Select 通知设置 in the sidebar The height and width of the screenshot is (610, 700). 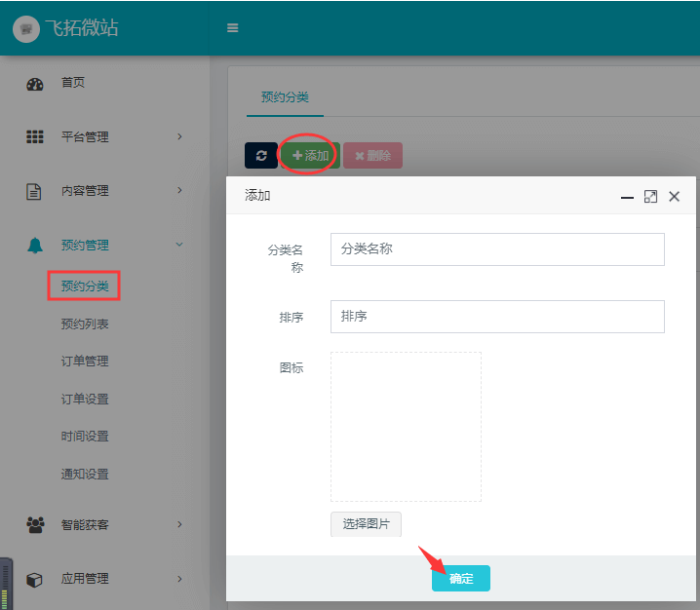(85, 474)
